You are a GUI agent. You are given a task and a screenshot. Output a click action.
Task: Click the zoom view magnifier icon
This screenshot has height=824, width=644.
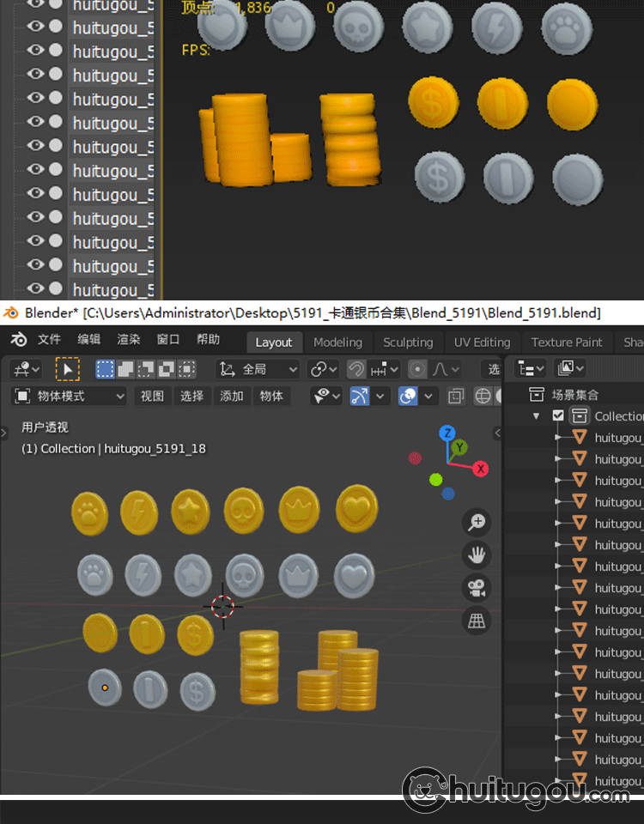pos(477,522)
